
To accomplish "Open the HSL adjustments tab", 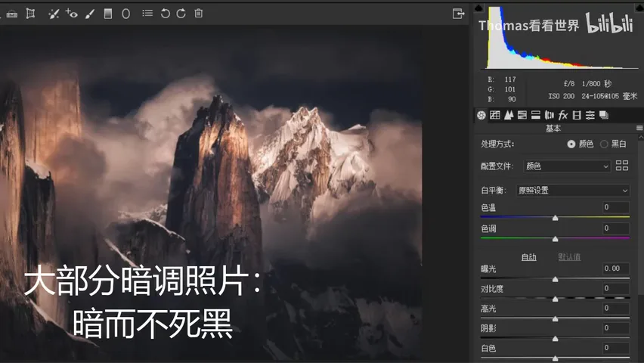I will (x=522, y=116).
